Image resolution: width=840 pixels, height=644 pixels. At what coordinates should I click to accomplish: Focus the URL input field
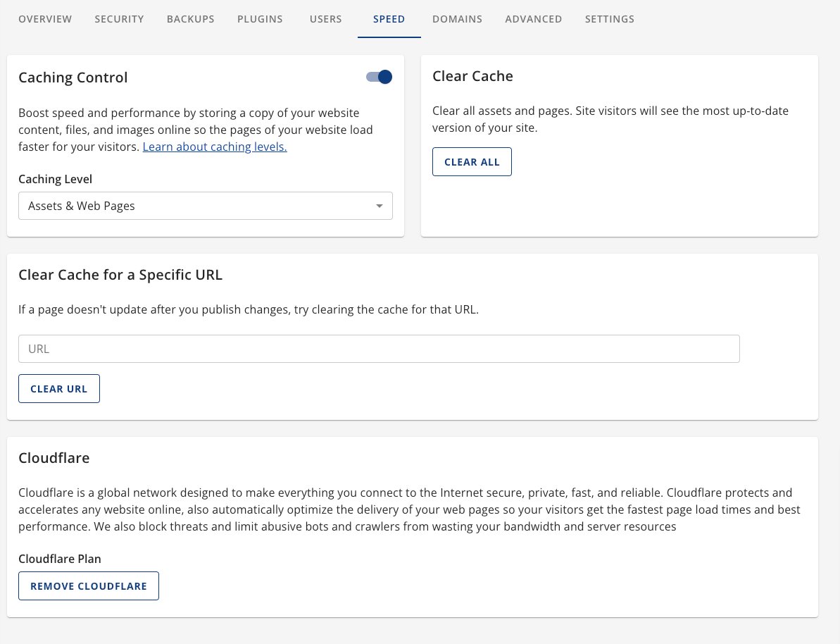[x=379, y=349]
